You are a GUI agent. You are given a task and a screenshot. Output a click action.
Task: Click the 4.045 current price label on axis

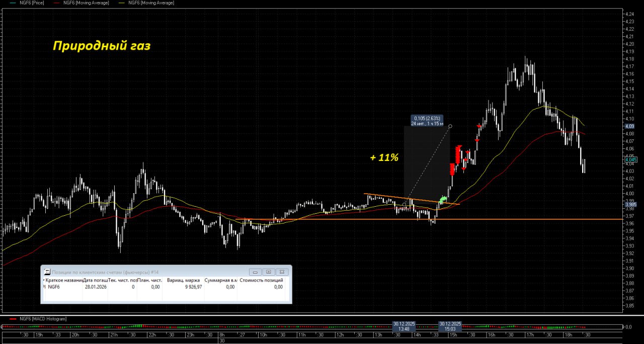[x=630, y=159]
